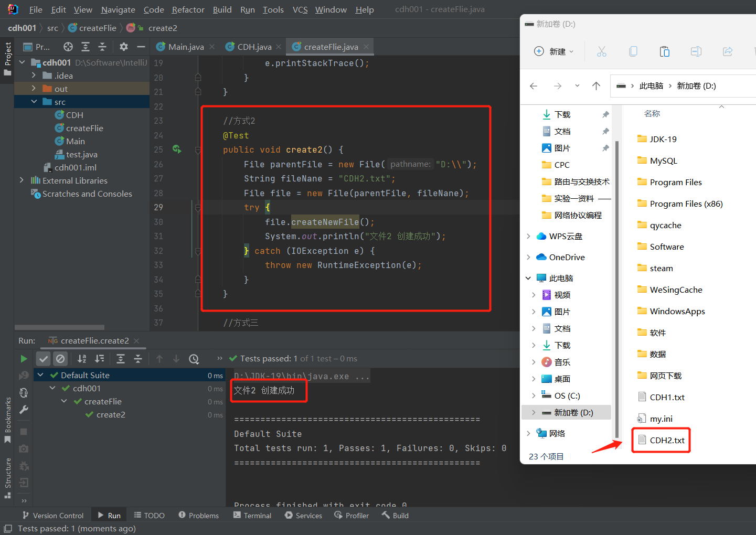Screen dimensions: 756x535
Task: Click Explorer up-arrow navigation button
Action: 596,86
